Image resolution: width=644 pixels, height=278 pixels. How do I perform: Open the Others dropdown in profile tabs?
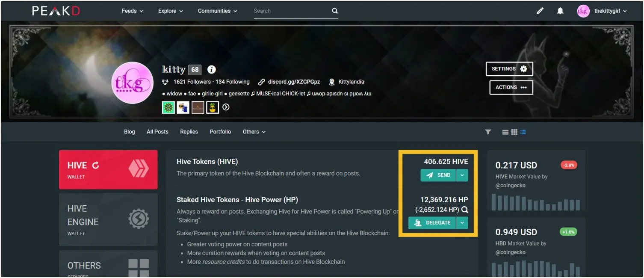click(x=254, y=132)
